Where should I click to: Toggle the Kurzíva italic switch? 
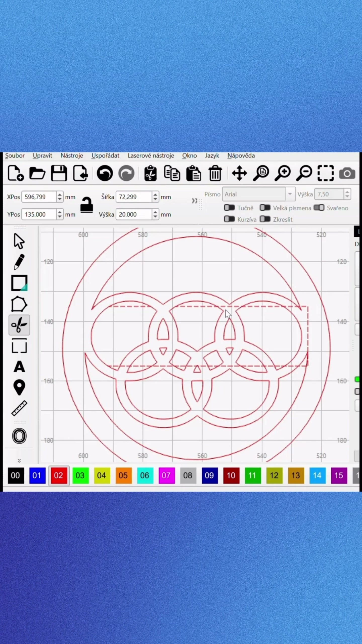tap(229, 219)
